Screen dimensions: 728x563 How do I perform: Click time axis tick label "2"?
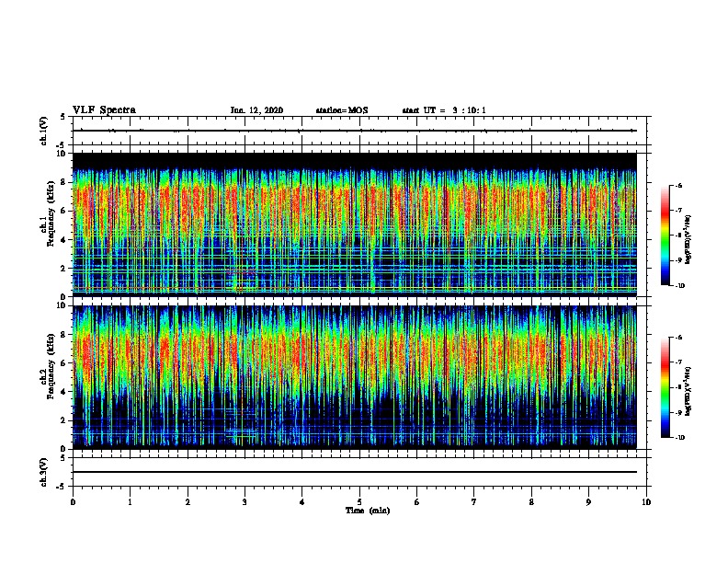pos(188,502)
